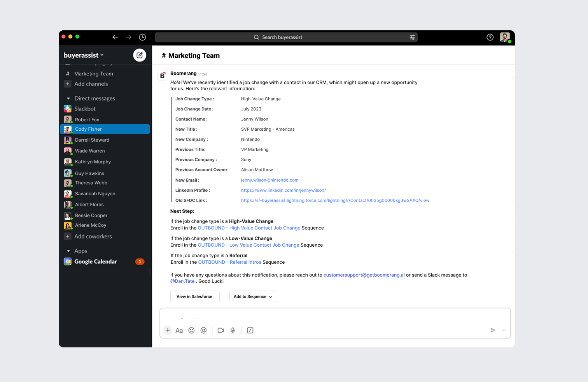Record a video clip with camera icon
Viewport: 588px width, 382px height.
(x=221, y=330)
